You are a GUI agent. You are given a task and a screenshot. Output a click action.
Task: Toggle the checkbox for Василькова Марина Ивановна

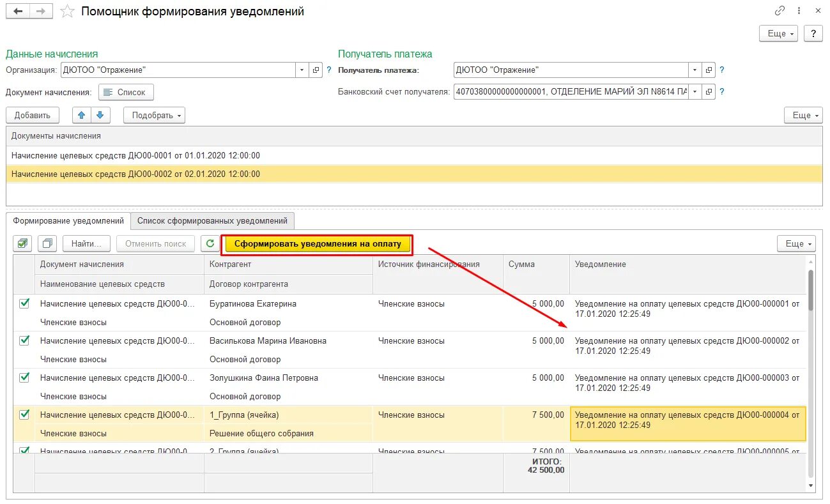click(x=24, y=341)
